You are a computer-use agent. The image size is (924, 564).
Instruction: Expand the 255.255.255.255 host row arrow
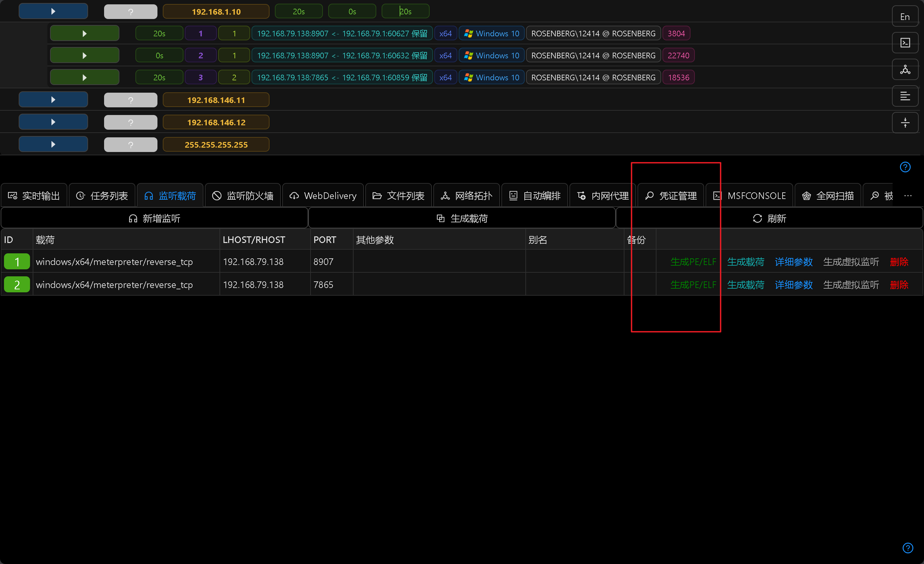[53, 144]
